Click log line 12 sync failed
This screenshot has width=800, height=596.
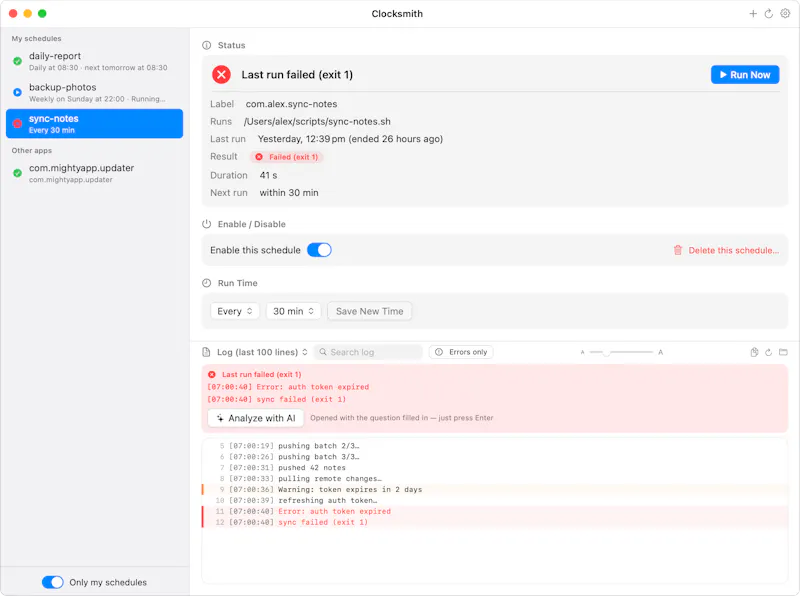tap(495, 522)
